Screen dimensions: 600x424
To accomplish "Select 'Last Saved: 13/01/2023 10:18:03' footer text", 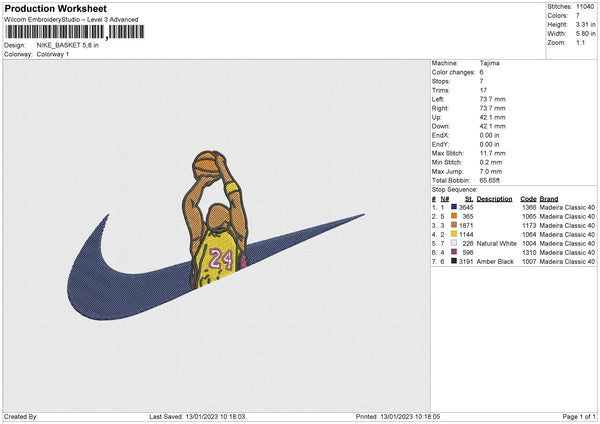I will [x=197, y=416].
